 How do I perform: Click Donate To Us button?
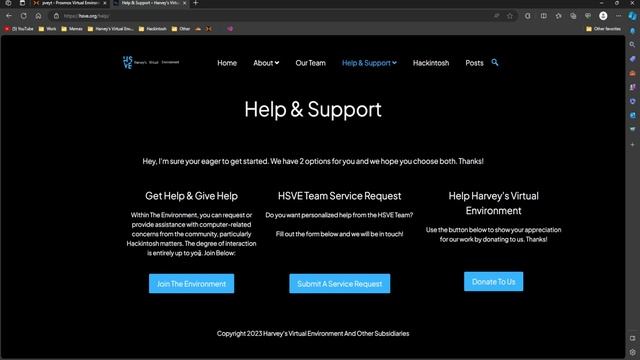click(x=493, y=282)
